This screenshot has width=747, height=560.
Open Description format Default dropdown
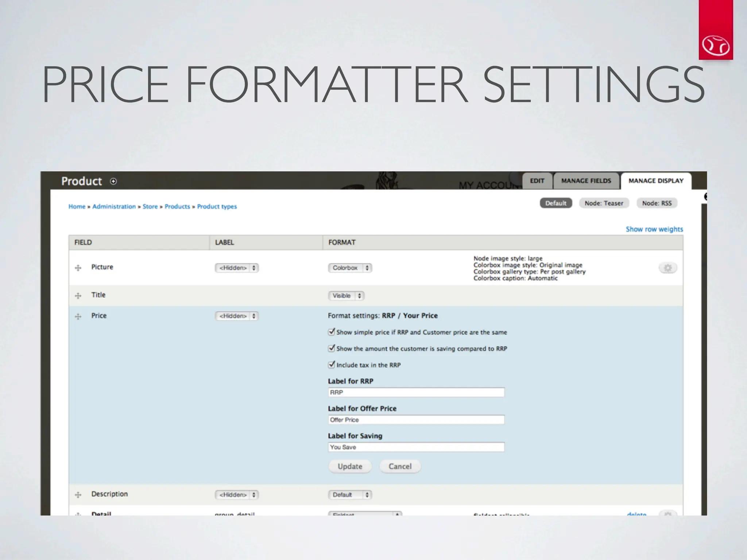pos(350,495)
